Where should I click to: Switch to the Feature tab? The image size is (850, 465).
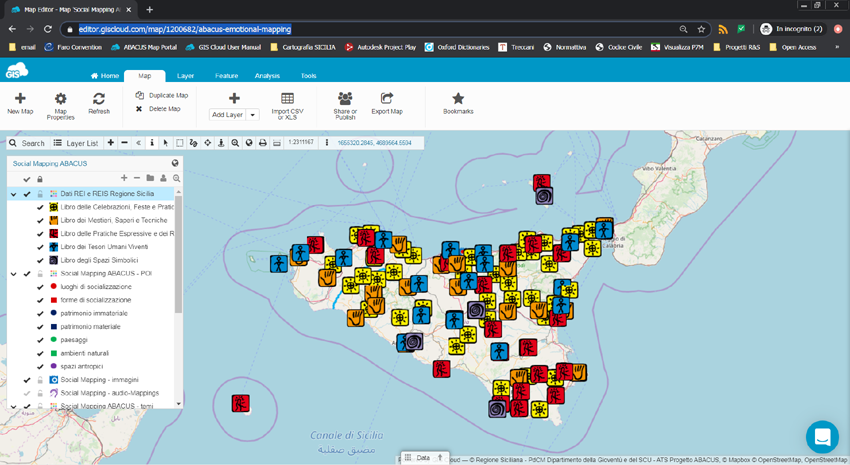[x=227, y=76]
